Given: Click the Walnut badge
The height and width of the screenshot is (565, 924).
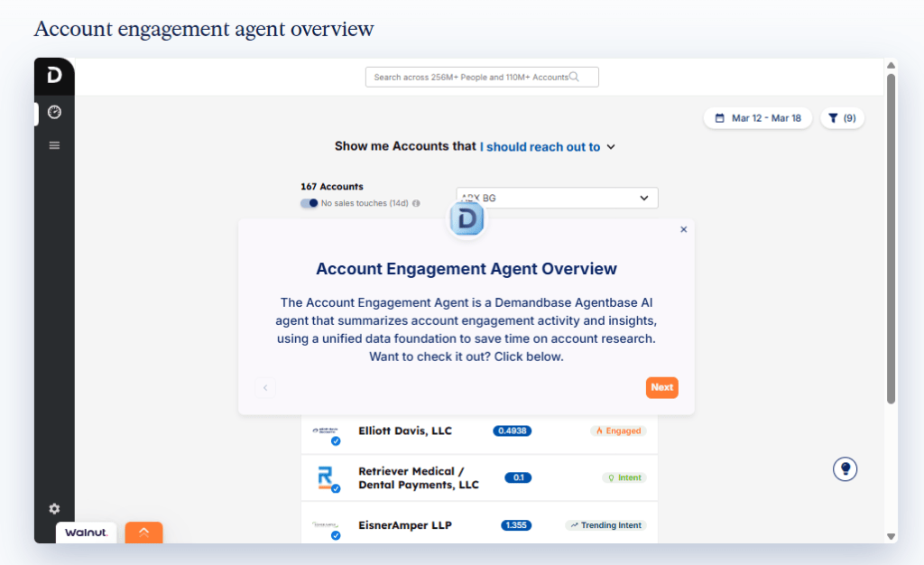Looking at the screenshot, I should tap(87, 533).
